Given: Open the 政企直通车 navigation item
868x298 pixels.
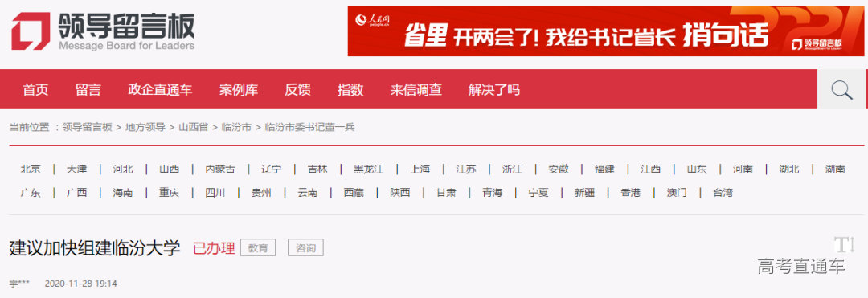Looking at the screenshot, I should (x=160, y=90).
